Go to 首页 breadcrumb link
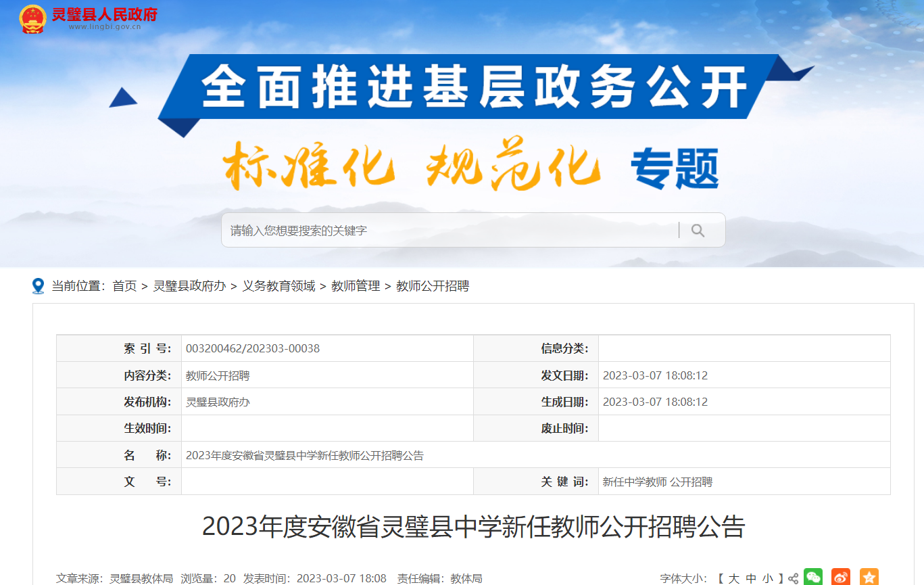This screenshot has width=924, height=585. [x=124, y=286]
